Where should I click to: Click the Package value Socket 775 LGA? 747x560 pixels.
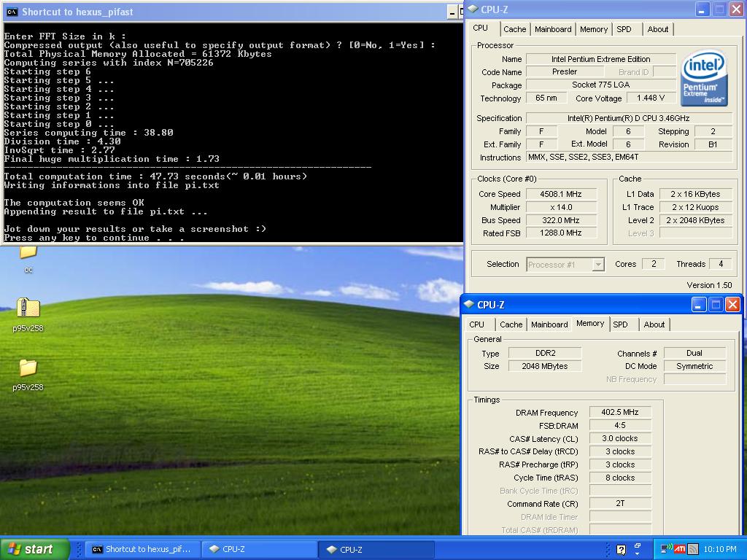coord(601,85)
